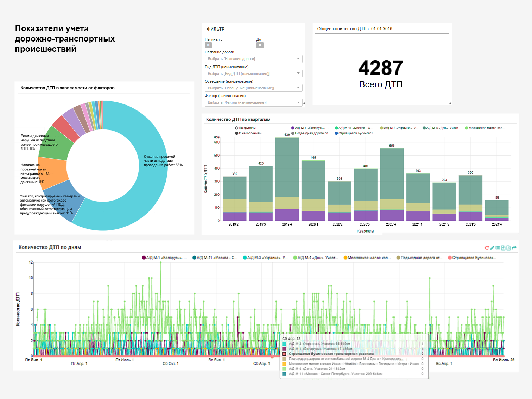Image resolution: width=532 pixels, height=399 pixels.
Task: Click the pencil edit icon on daily chart
Action: (492, 248)
